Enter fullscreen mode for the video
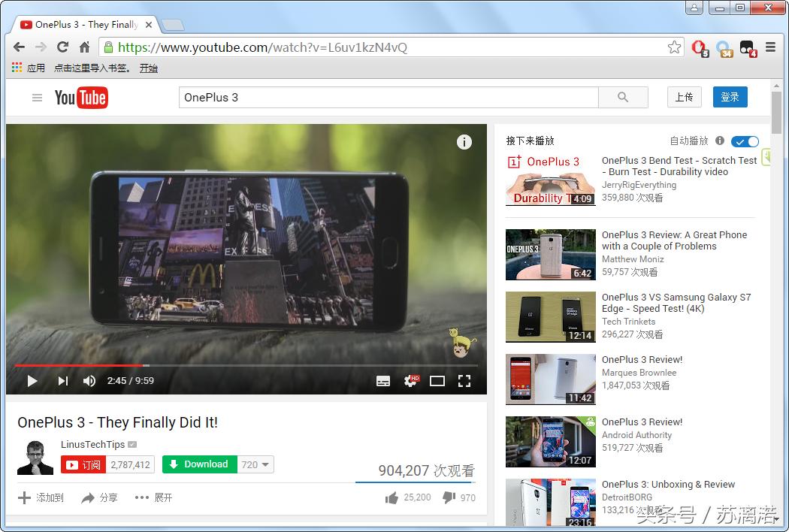The height and width of the screenshot is (532, 789). click(x=464, y=381)
